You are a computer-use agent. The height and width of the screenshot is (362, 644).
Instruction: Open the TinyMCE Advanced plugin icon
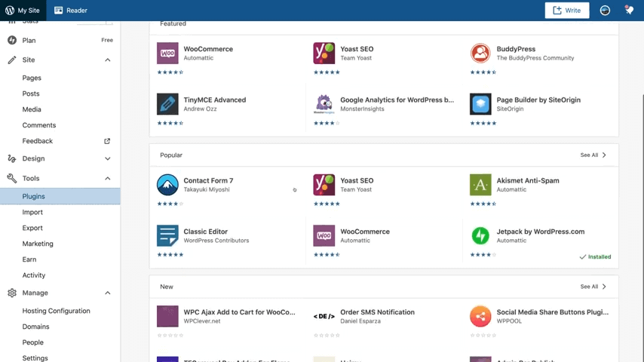(x=167, y=104)
